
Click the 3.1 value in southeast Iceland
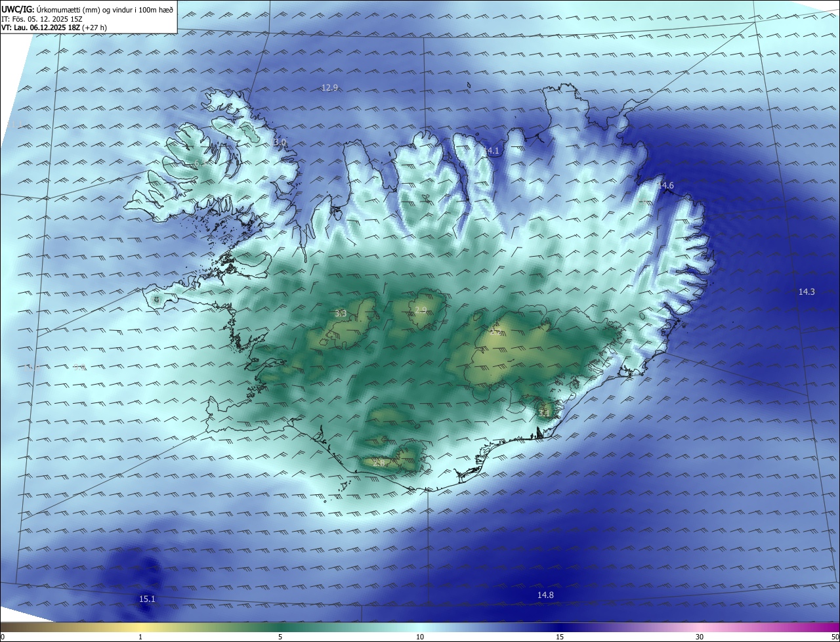(x=545, y=412)
